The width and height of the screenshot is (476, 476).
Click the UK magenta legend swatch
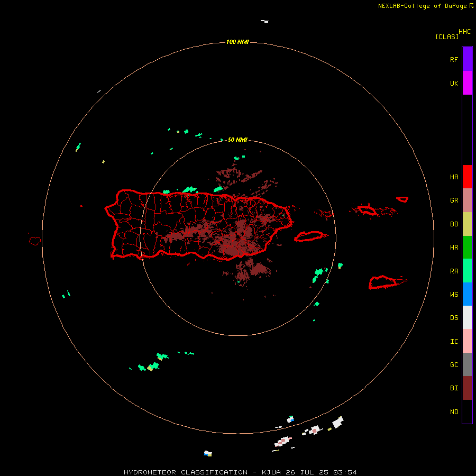[467, 83]
